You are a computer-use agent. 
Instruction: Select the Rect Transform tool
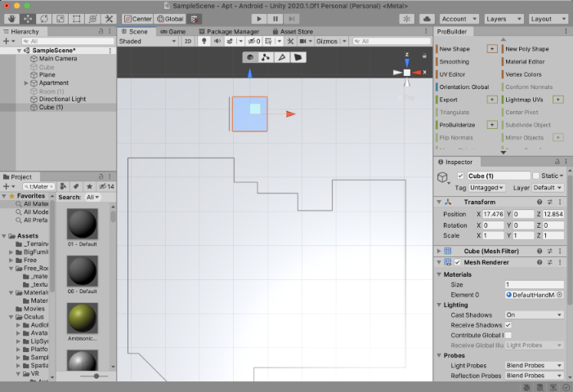click(77, 18)
